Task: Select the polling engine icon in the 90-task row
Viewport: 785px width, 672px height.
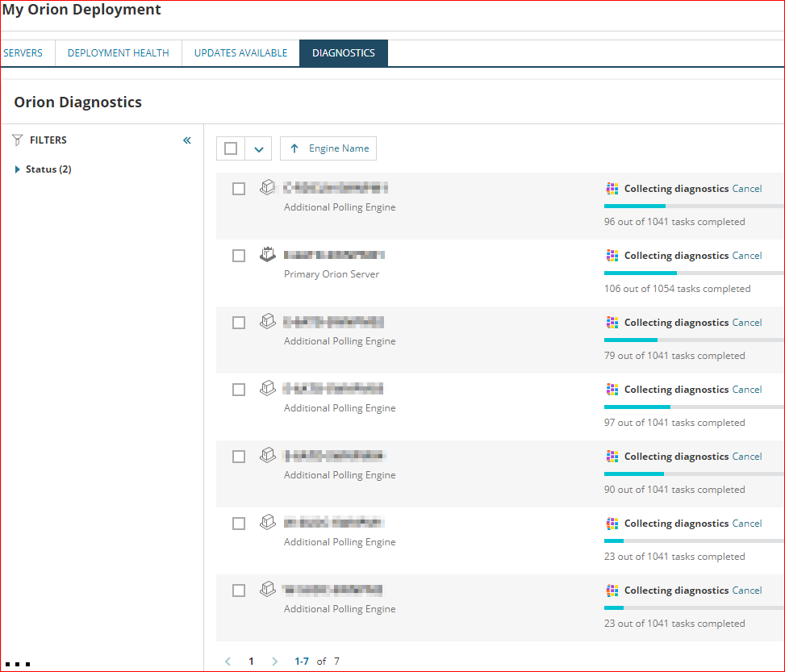Action: [x=267, y=455]
